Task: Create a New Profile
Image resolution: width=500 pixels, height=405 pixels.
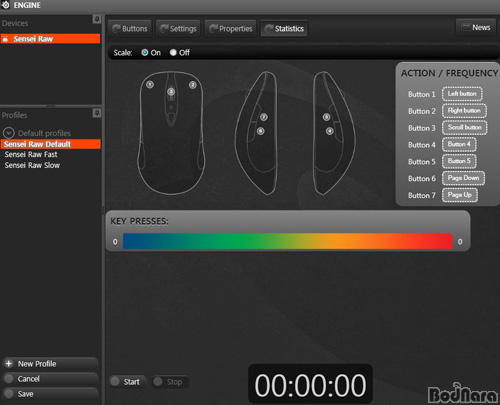Action: pyautogui.click(x=51, y=364)
